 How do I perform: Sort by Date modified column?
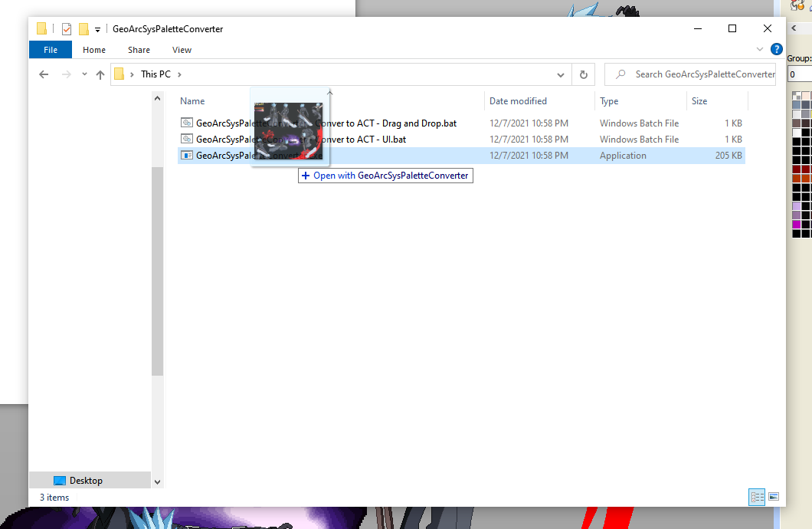click(518, 101)
